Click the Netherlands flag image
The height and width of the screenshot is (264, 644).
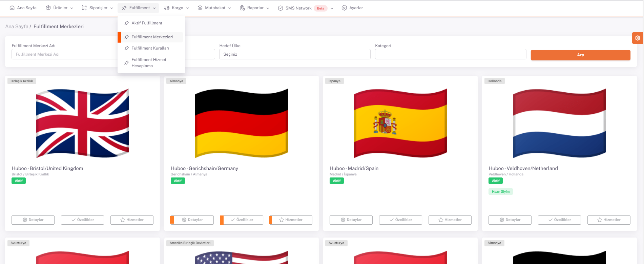point(559,124)
